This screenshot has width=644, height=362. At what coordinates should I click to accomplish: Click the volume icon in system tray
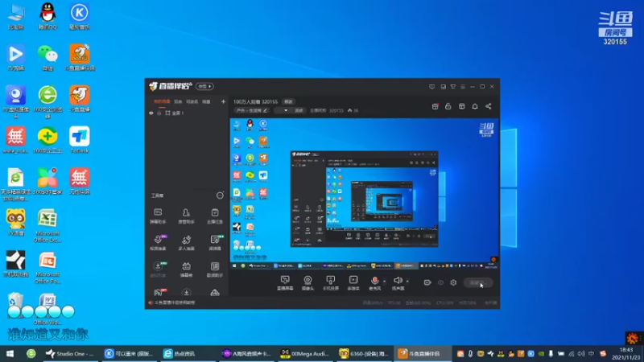tap(581, 353)
